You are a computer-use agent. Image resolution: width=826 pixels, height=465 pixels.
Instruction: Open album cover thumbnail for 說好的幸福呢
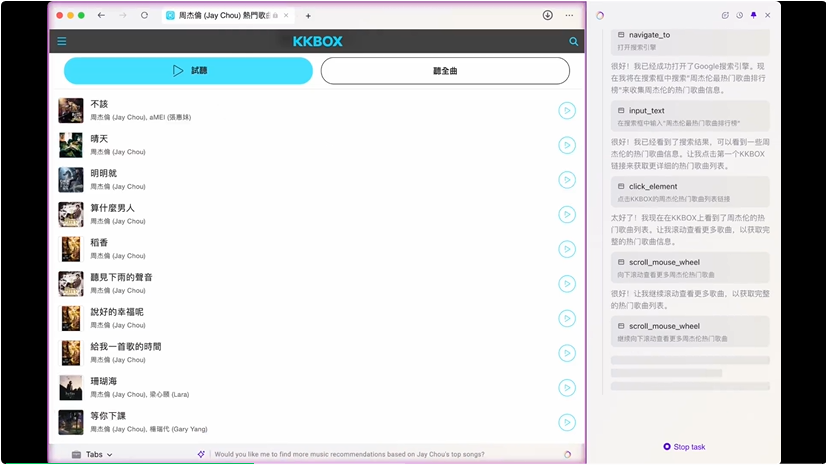point(71,319)
